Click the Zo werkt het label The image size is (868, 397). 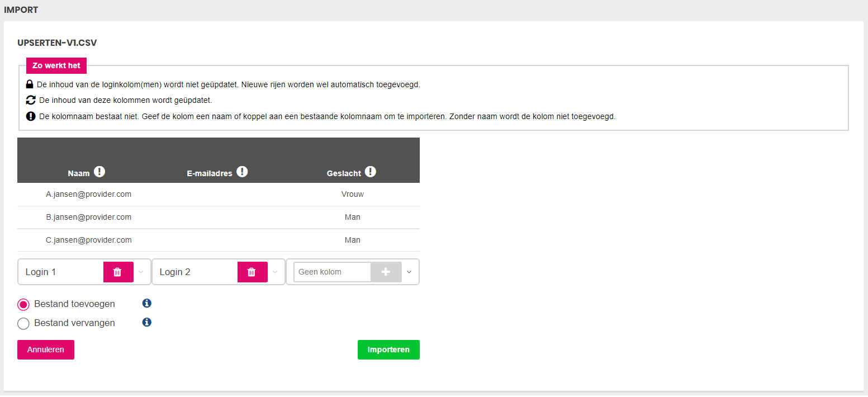[x=56, y=65]
